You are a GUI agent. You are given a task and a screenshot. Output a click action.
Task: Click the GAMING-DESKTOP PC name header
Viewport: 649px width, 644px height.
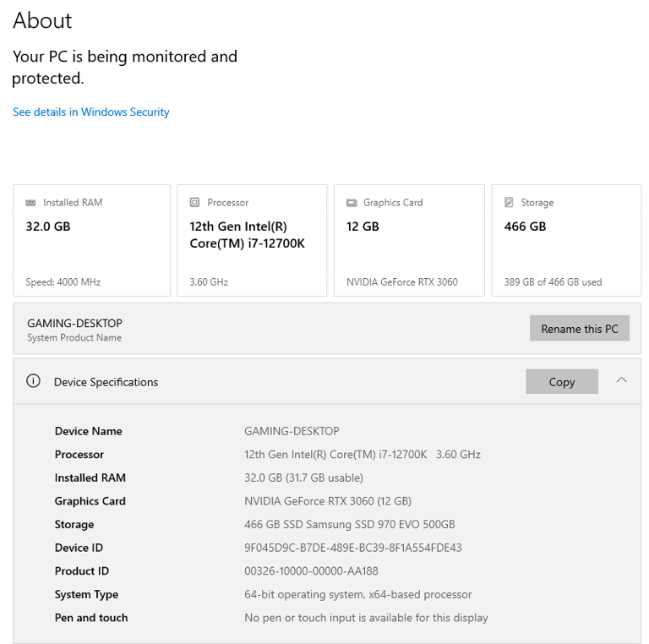pos(75,323)
